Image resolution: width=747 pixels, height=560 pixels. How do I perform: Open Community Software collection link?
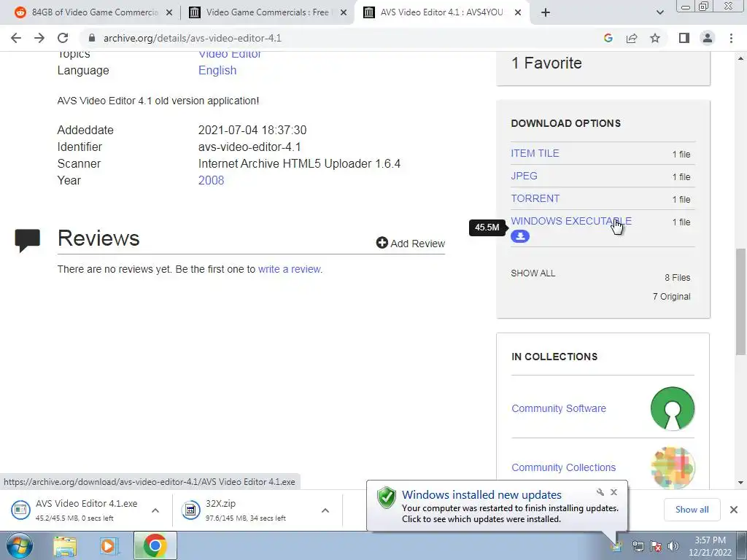(559, 408)
